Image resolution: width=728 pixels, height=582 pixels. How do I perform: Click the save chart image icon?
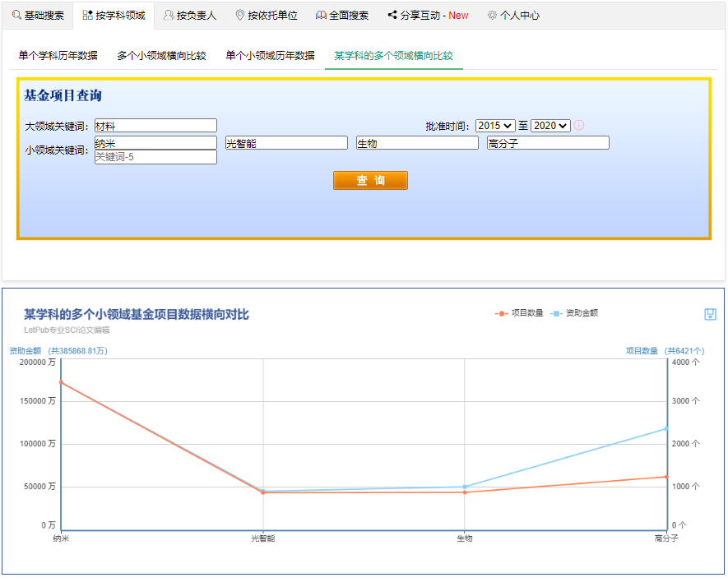pos(710,314)
